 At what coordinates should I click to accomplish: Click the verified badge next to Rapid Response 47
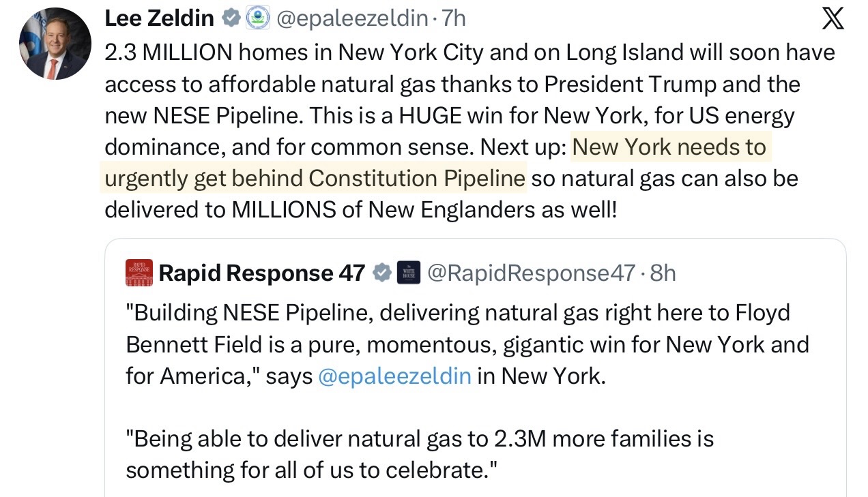[383, 273]
